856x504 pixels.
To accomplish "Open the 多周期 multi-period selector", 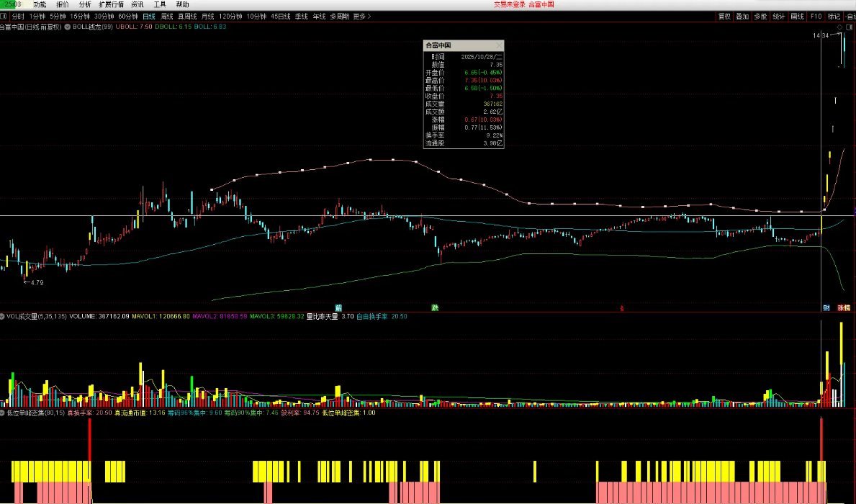I will click(339, 16).
